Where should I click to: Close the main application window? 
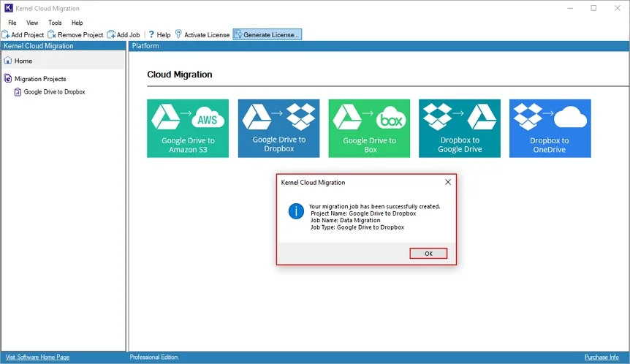tap(617, 8)
